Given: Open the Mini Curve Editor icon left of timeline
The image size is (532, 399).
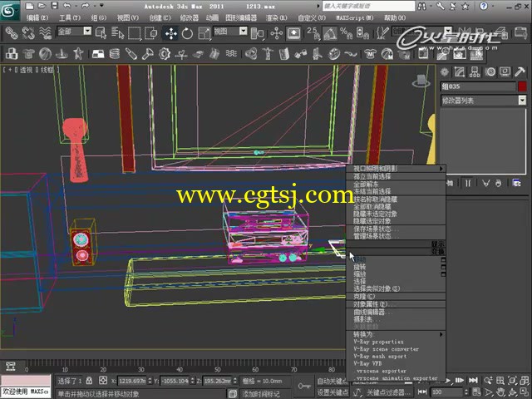Looking at the screenshot, I should 11,367.
